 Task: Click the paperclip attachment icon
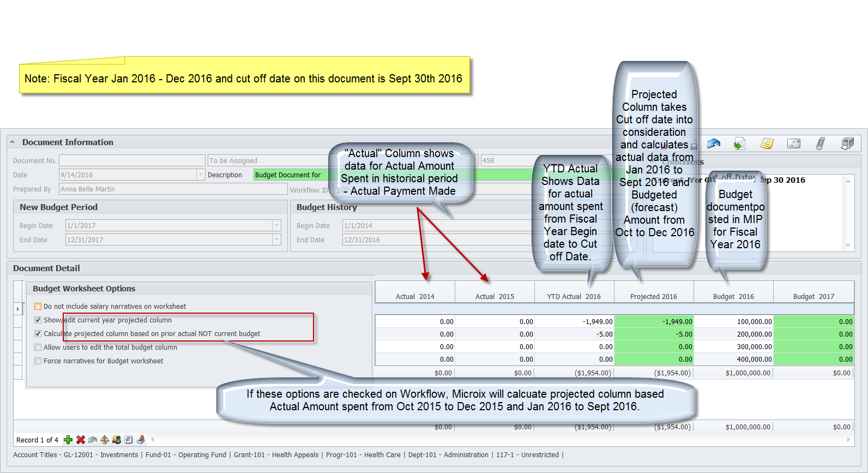click(x=820, y=143)
